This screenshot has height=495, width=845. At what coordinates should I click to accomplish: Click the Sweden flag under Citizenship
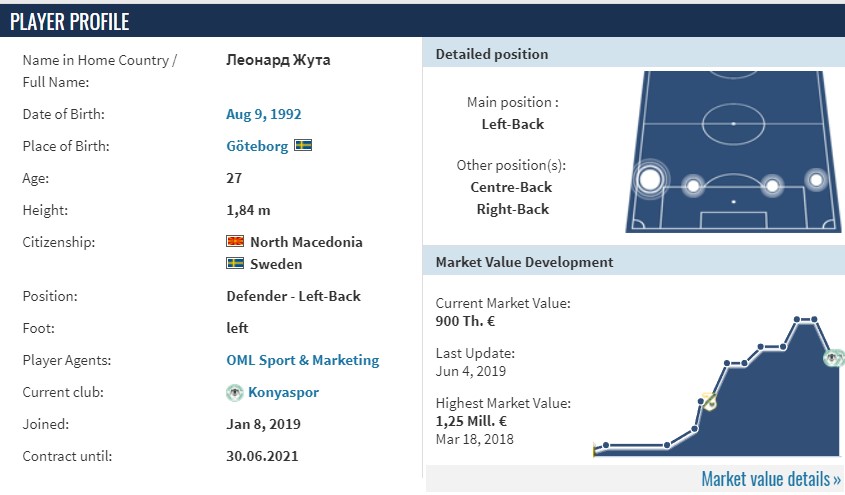[x=235, y=263]
